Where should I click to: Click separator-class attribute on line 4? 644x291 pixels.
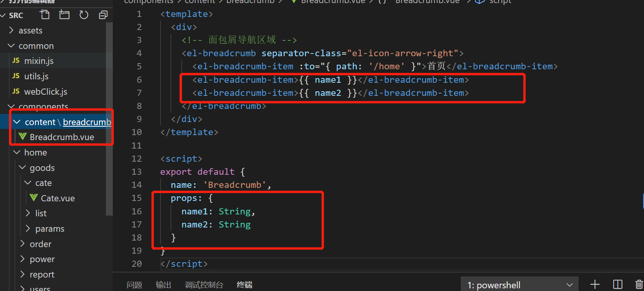302,53
